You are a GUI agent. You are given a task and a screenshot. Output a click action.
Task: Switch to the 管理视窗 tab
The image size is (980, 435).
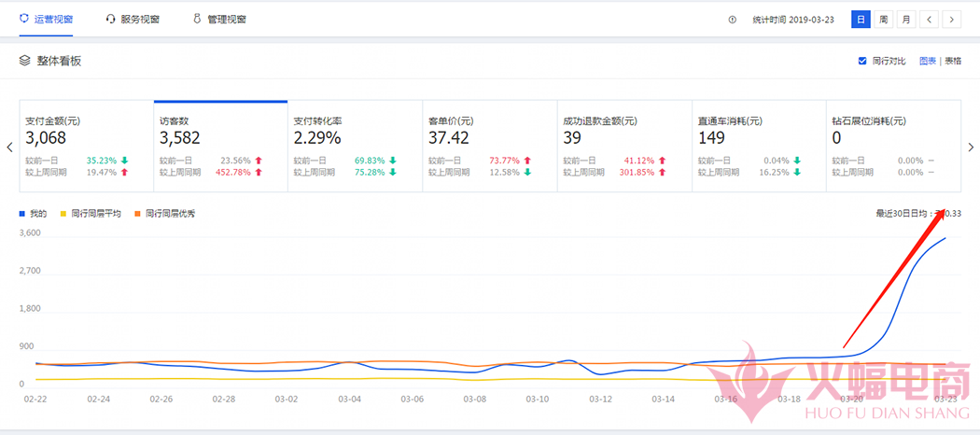pos(219,19)
